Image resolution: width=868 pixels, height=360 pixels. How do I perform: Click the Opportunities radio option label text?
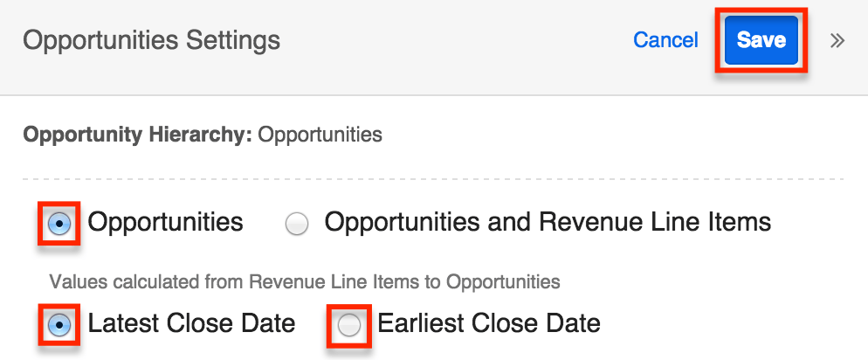point(165,222)
